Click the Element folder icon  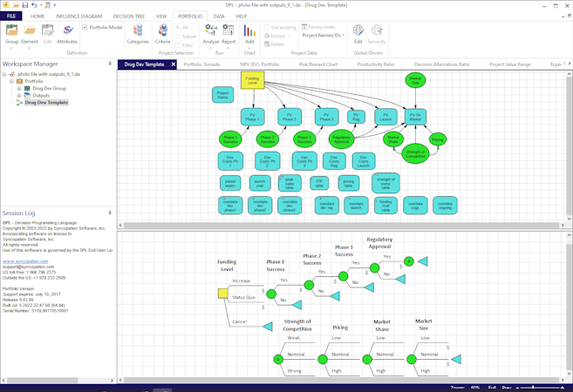(x=30, y=30)
